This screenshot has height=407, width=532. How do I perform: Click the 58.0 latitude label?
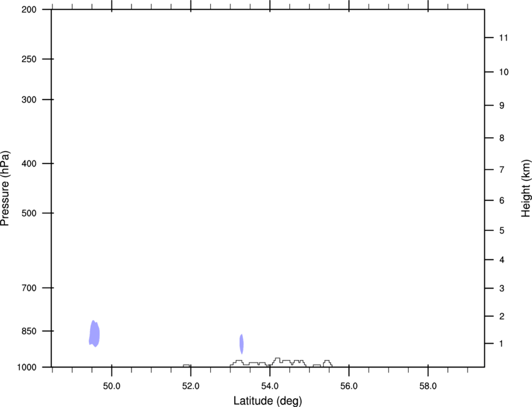point(428,386)
